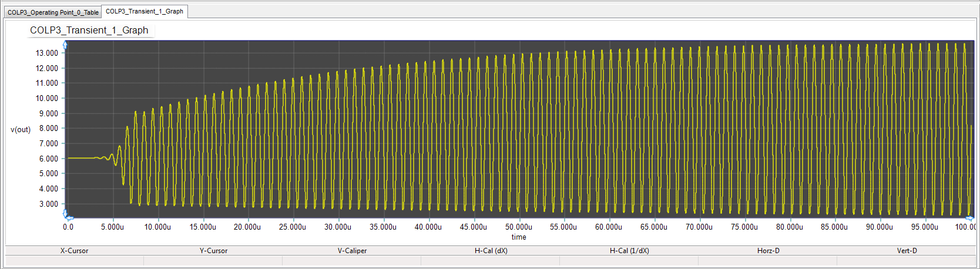The image size is (980, 269).
Task: Click the time axis label
Action: click(519, 237)
